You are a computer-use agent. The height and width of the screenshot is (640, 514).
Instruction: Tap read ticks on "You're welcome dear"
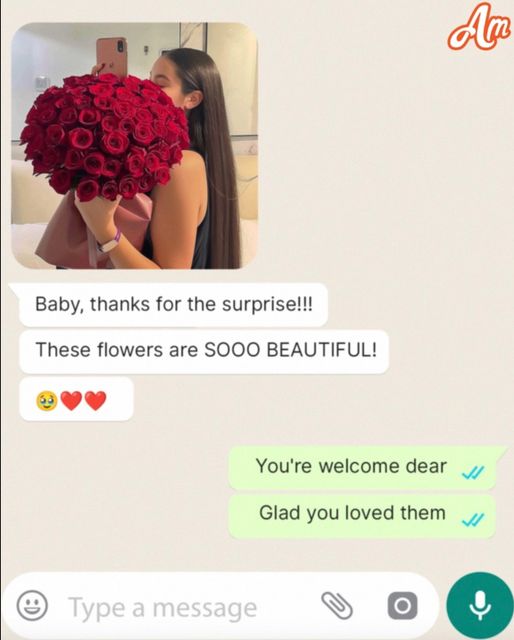click(x=473, y=473)
